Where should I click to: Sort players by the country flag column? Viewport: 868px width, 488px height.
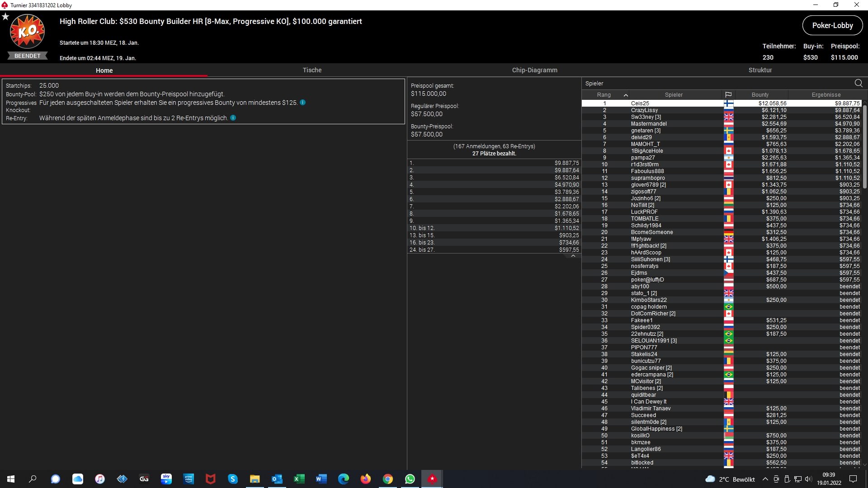(728, 95)
